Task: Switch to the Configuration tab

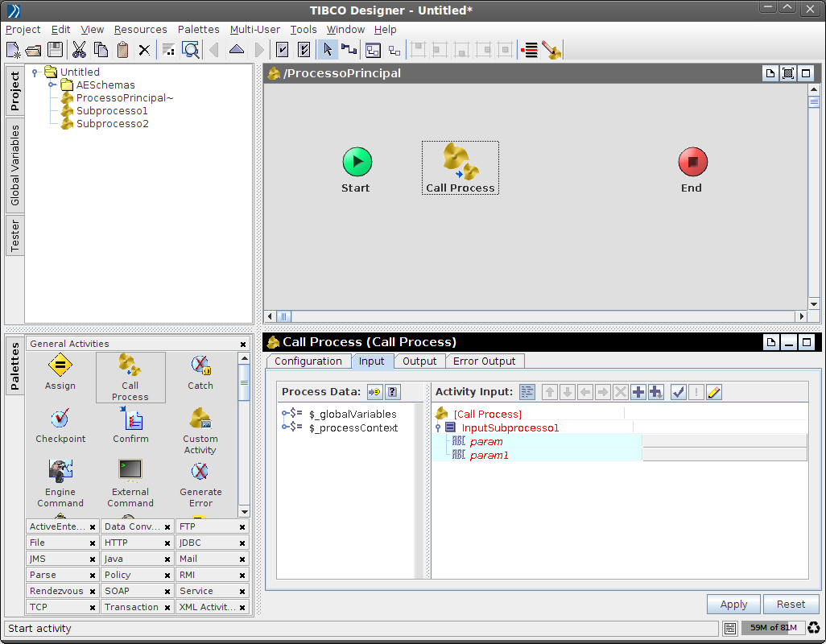Action: pos(308,361)
